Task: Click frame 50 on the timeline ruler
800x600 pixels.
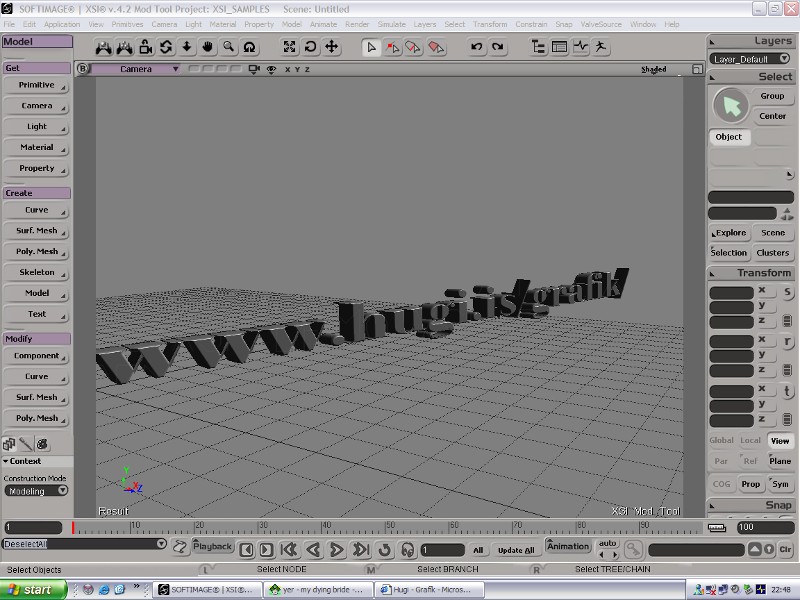Action: [x=385, y=527]
